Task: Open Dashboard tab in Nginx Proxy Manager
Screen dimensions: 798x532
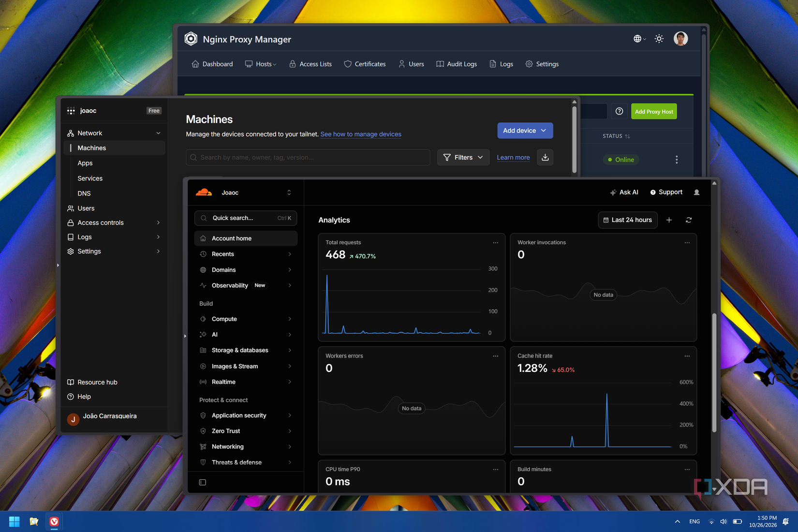Action: click(212, 64)
